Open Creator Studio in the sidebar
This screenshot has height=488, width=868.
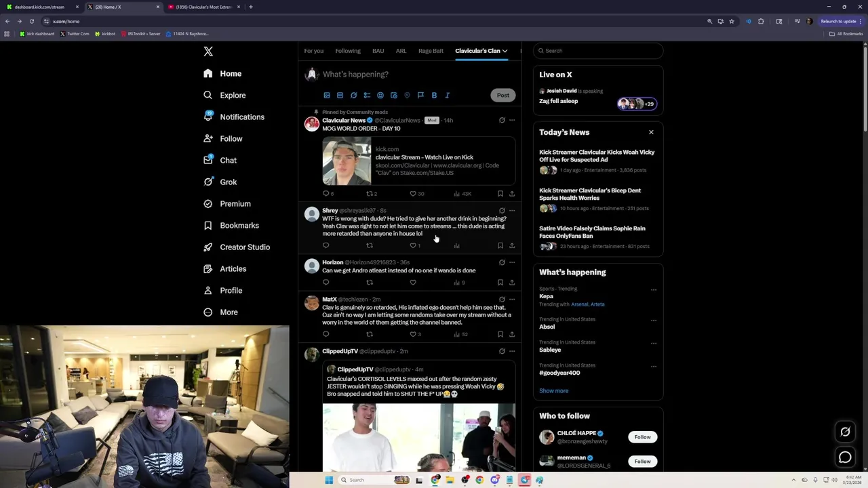237,247
